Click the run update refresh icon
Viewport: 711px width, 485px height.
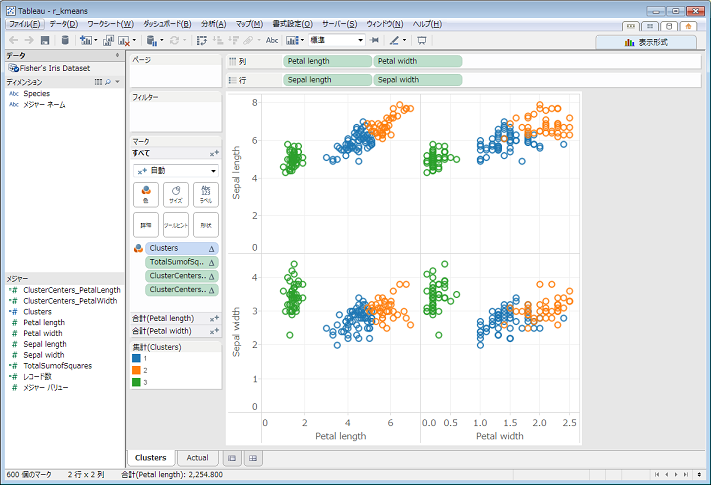coord(174,40)
